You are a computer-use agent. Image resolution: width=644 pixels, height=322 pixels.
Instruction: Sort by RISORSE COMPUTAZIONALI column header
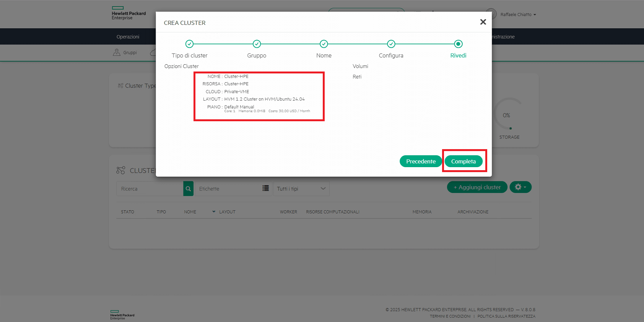(x=332, y=212)
